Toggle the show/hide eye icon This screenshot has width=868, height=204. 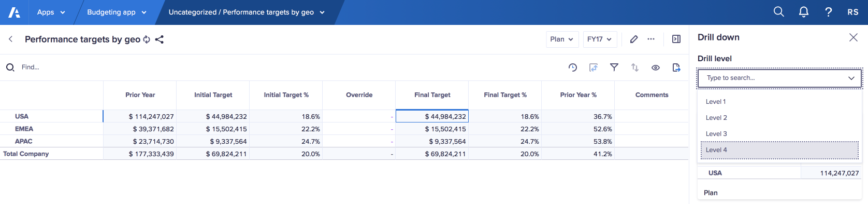tap(656, 67)
